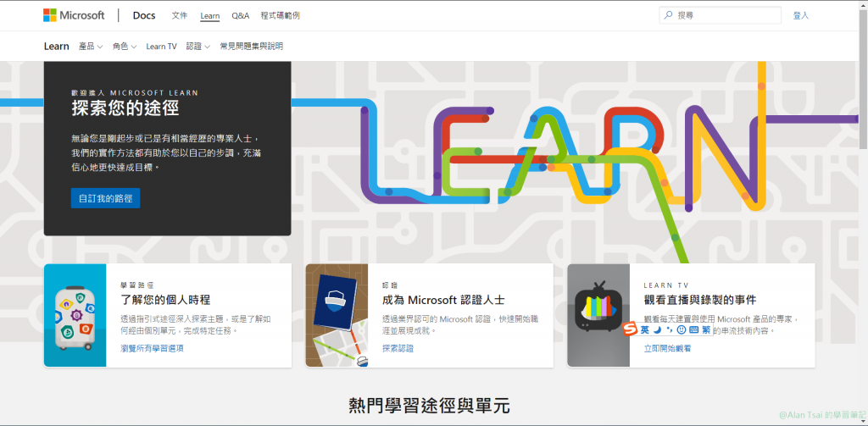The height and width of the screenshot is (426, 868).
Task: Click the 搜尋 search input field
Action: click(x=721, y=15)
